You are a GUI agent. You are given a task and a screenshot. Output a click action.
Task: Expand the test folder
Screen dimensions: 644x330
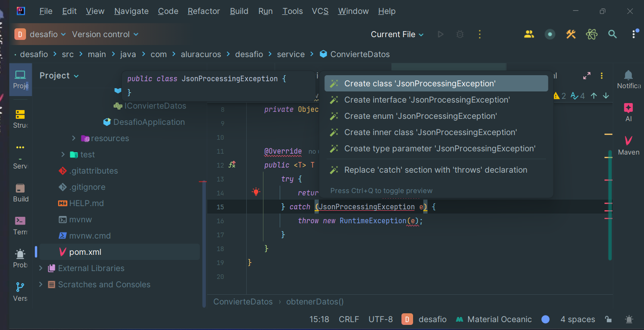[63, 155]
